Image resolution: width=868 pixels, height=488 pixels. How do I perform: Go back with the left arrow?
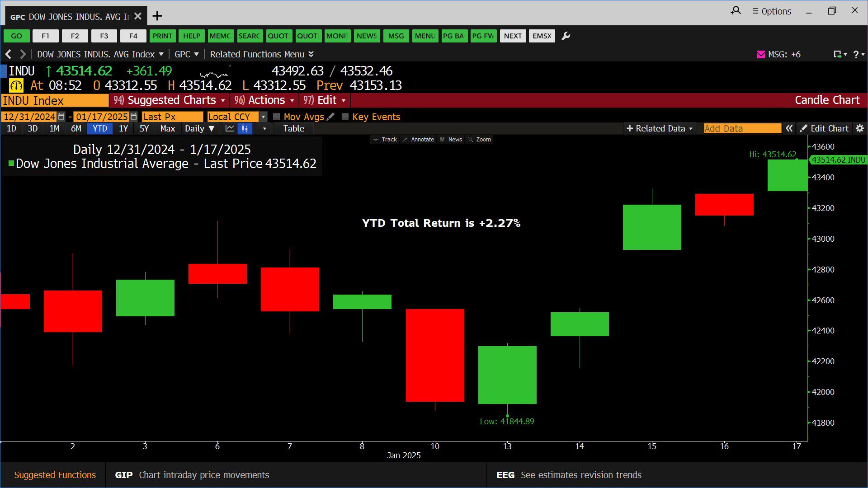point(8,54)
